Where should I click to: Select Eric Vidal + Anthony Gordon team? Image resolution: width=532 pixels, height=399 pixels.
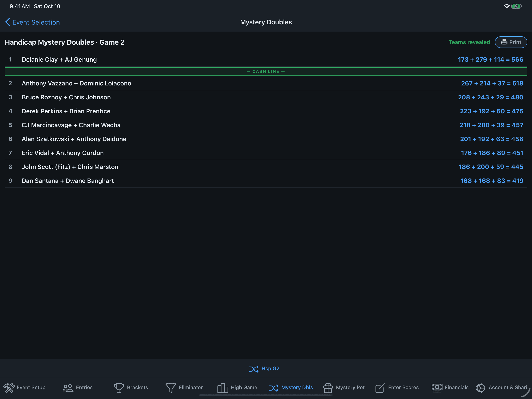coord(266,153)
